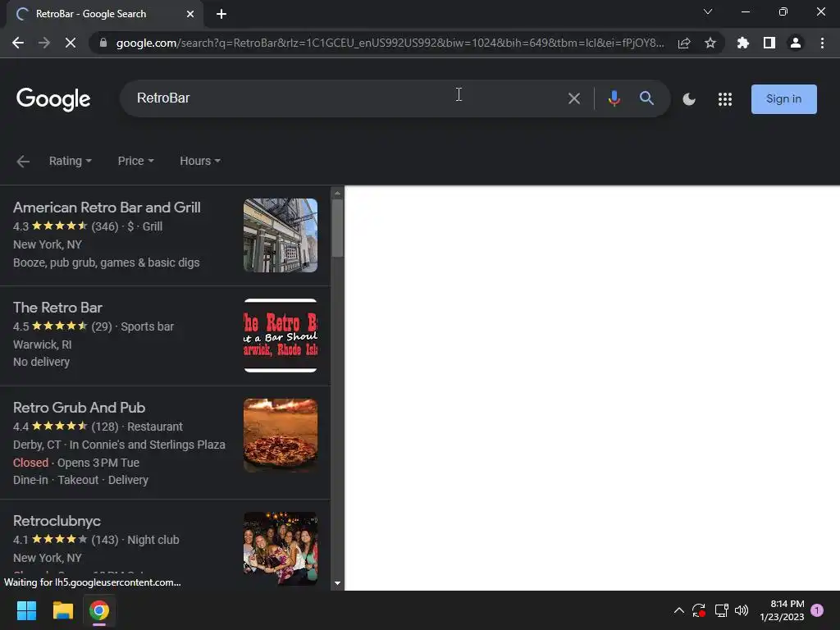The height and width of the screenshot is (630, 840).
Task: Click the results list scrollbar thumb
Action: pyautogui.click(x=337, y=228)
